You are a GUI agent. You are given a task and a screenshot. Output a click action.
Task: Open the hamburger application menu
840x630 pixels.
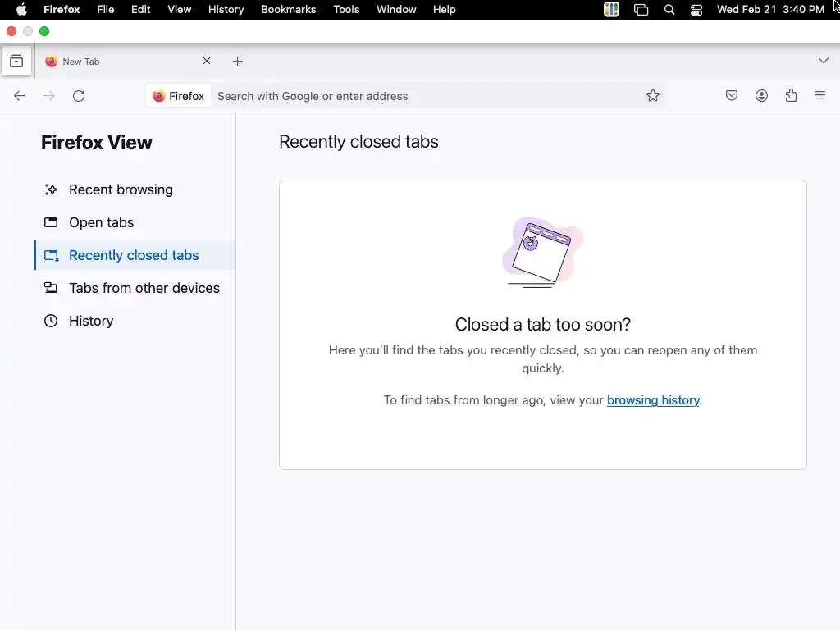click(x=820, y=96)
